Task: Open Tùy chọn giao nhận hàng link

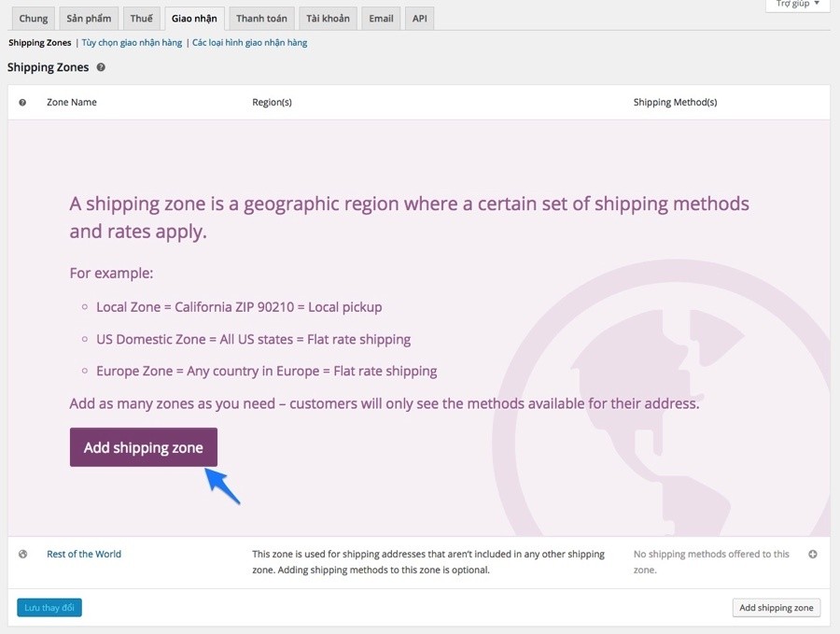Action: click(132, 43)
